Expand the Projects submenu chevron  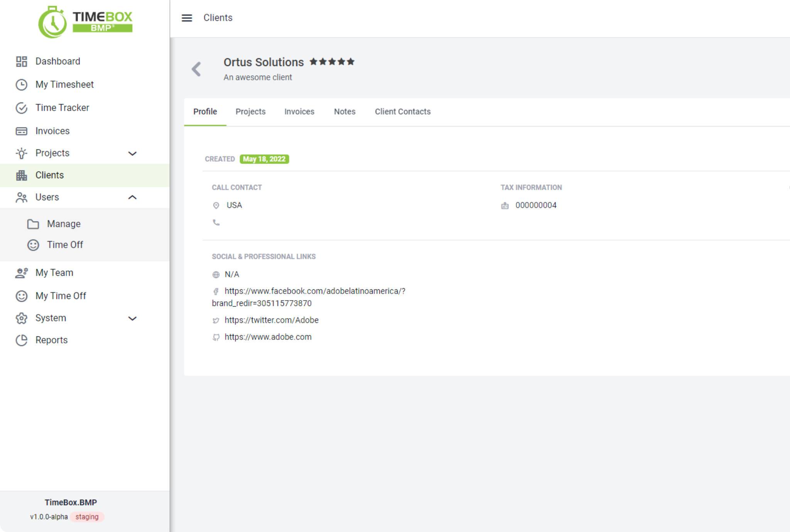click(132, 154)
